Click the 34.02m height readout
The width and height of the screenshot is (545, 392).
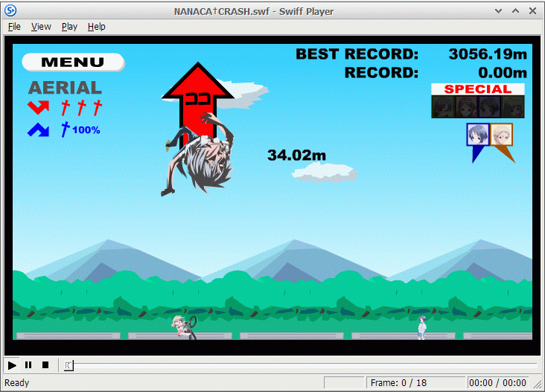tap(296, 155)
